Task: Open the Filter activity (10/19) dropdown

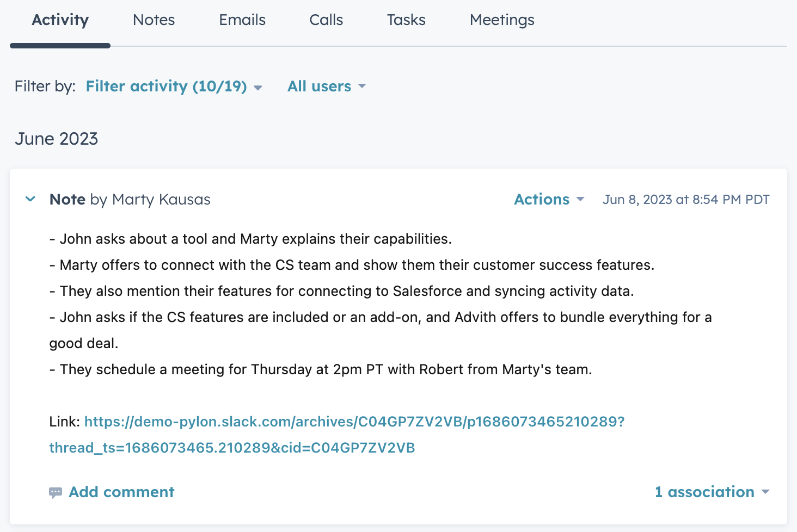Action: click(173, 86)
